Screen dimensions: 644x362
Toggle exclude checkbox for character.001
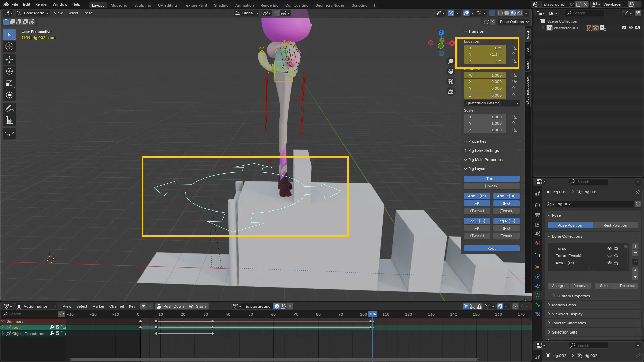point(624,28)
